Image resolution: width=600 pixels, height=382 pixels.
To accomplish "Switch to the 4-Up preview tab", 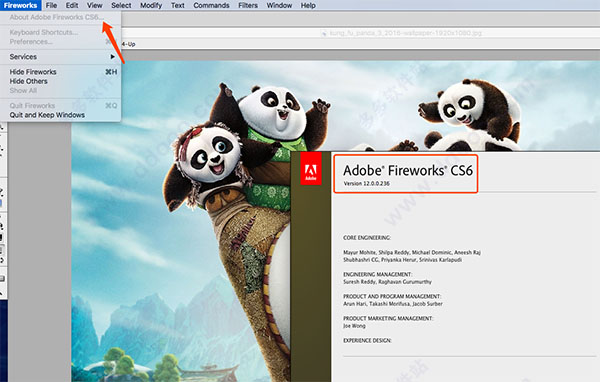I will pyautogui.click(x=129, y=44).
